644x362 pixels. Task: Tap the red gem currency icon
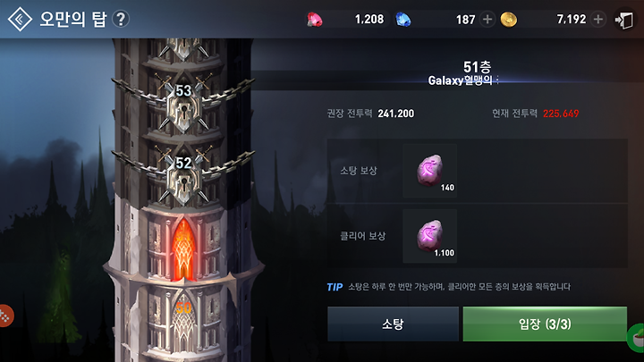tap(315, 20)
